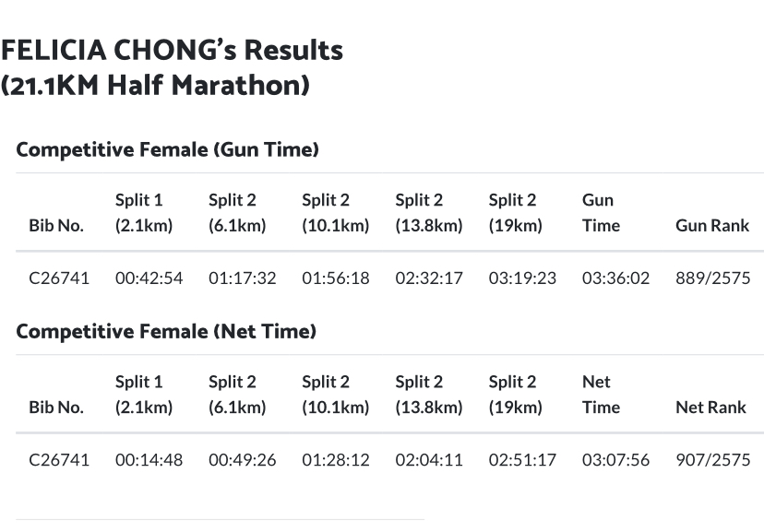Click the Gun Time column header

601,212
